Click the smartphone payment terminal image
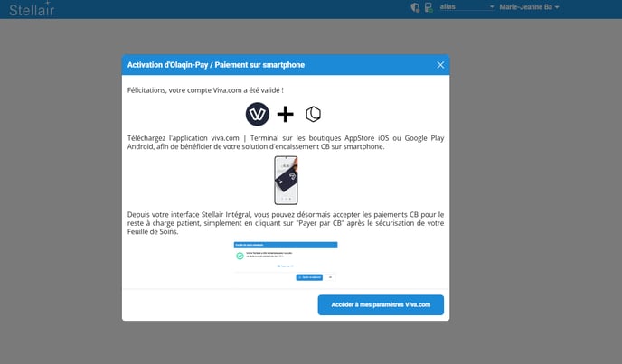Viewport: 622px width, 364px height. pyautogui.click(x=286, y=181)
